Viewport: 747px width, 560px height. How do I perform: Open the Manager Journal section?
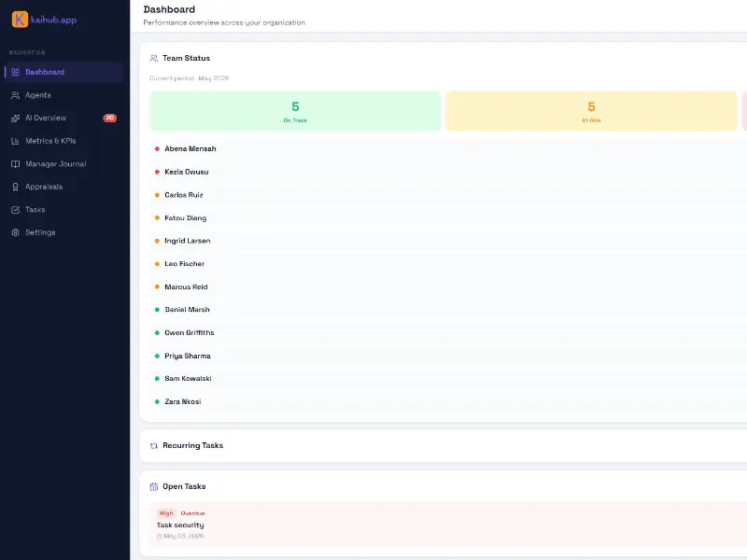coord(63,164)
